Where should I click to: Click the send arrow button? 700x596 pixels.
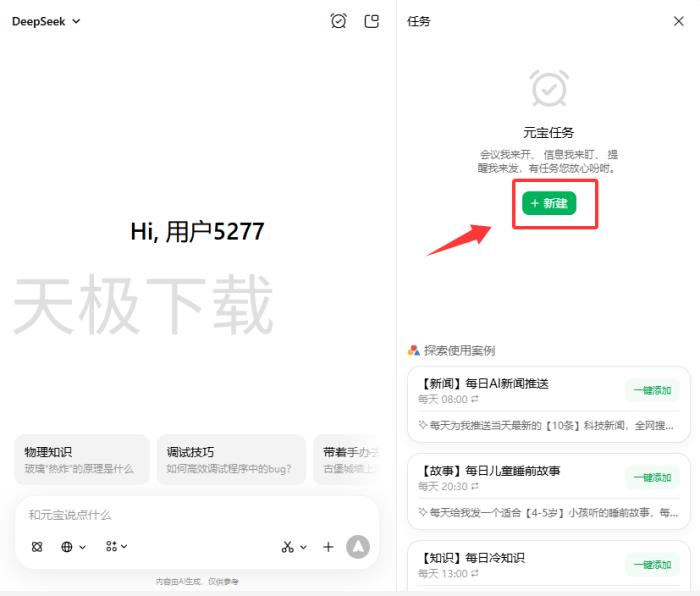(357, 547)
